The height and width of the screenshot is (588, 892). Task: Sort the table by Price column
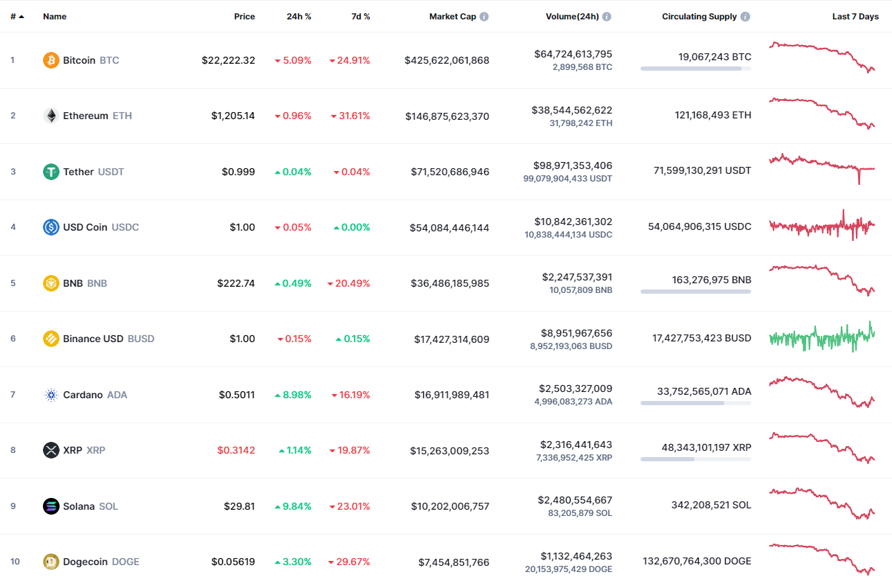coord(244,17)
